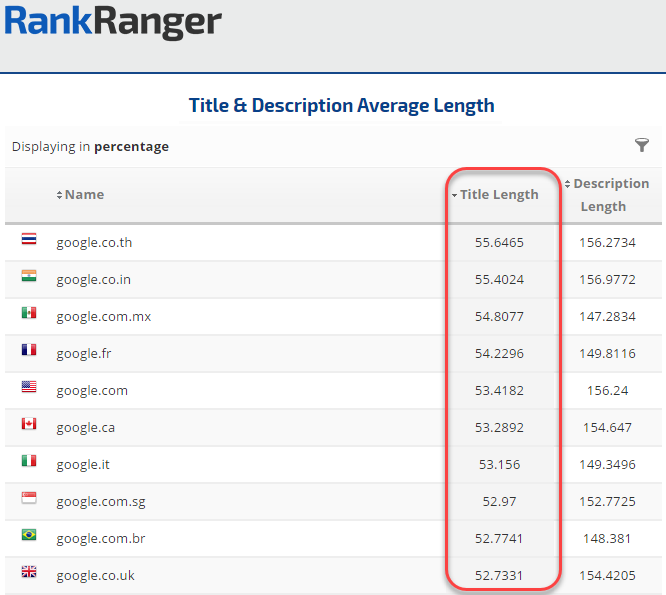The image size is (666, 595).
Task: Click the Singapore flag icon
Action: pyautogui.click(x=29, y=498)
